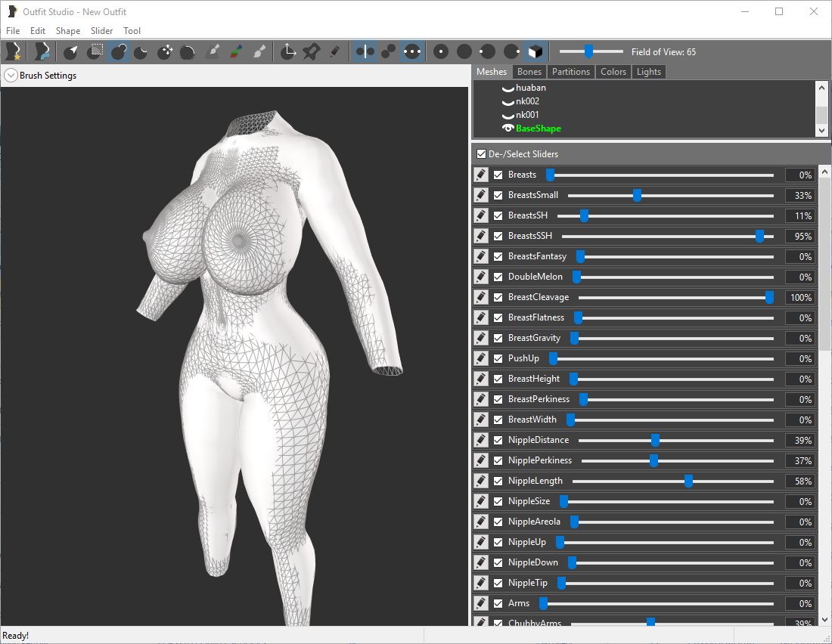Click the edit pencil for BreastCleavage slider

[x=481, y=297]
